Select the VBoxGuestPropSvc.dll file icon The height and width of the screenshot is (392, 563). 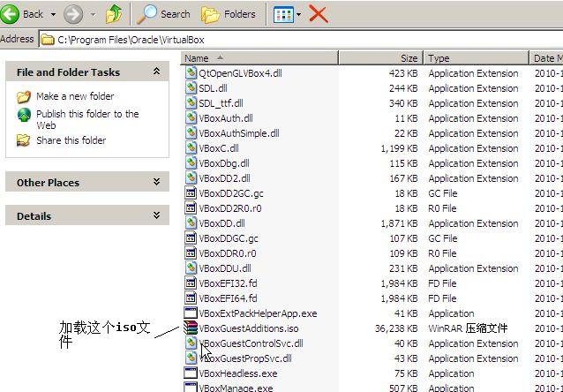191,358
